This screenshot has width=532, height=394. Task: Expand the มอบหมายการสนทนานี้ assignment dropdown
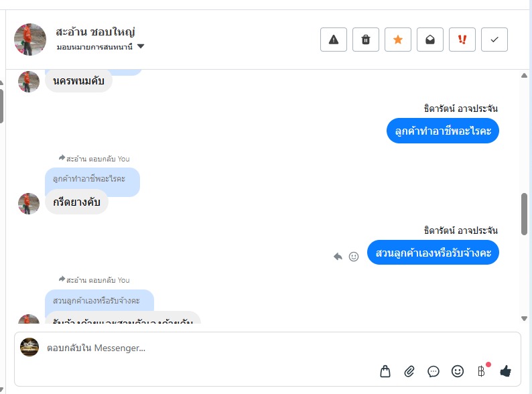(141, 47)
